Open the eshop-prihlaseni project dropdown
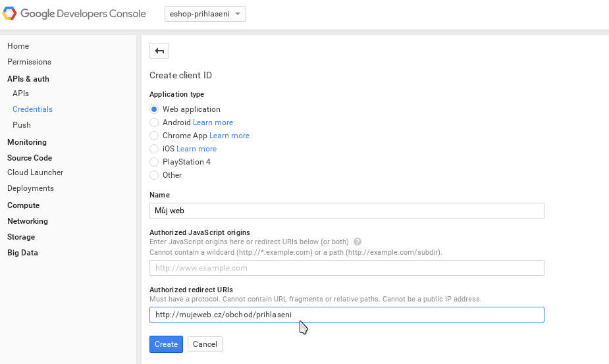The width and height of the screenshot is (609, 364). [x=205, y=14]
